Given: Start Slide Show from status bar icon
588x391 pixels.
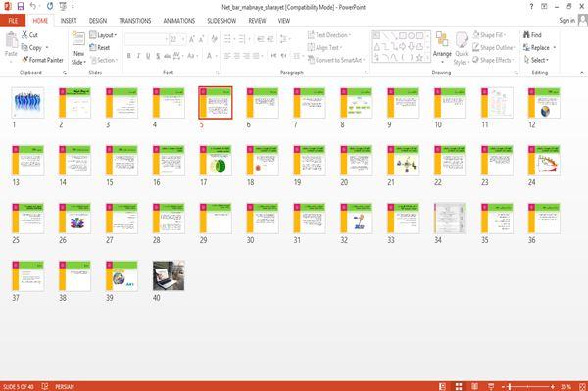Looking at the screenshot, I should (x=491, y=386).
